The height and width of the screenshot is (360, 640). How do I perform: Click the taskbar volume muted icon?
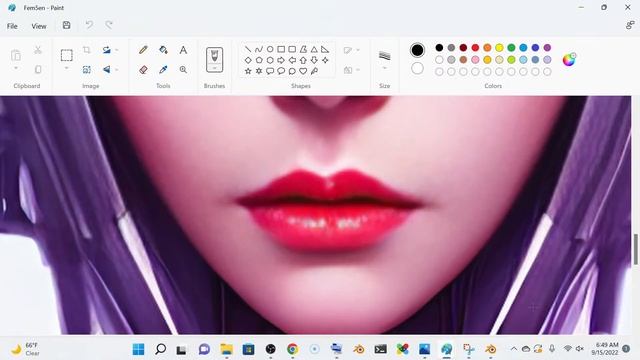[x=580, y=349]
